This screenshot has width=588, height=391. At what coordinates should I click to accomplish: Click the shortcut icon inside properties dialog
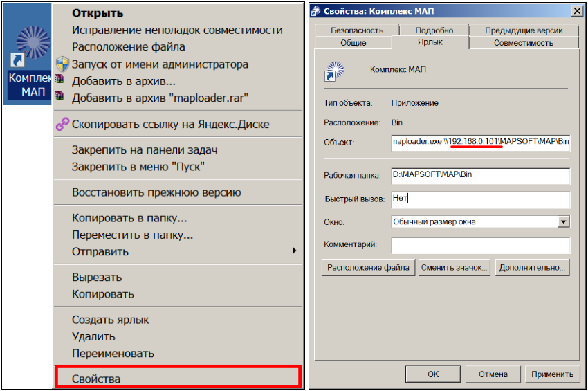pyautogui.click(x=334, y=71)
